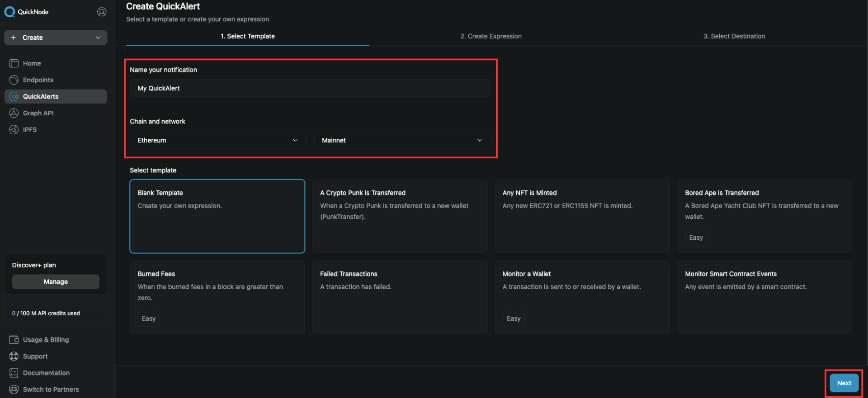Viewport: 868px width, 398px height.
Task: Select Bored Ape is Transferred template
Action: (764, 216)
